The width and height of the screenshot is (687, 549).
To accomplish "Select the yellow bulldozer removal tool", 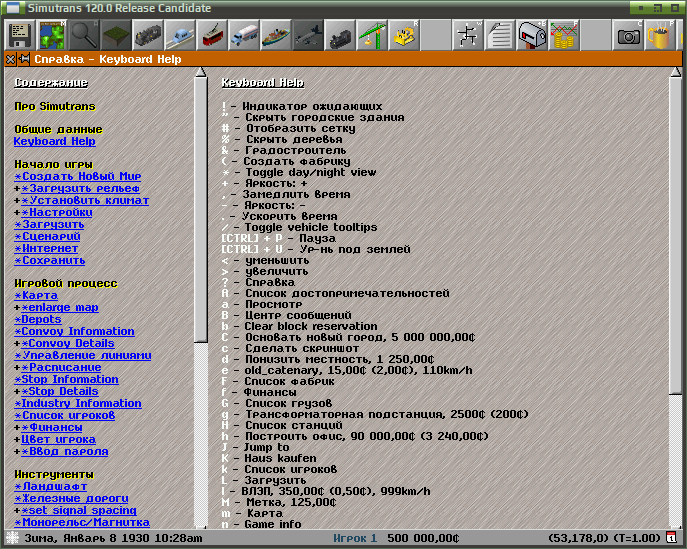I will coord(404,35).
